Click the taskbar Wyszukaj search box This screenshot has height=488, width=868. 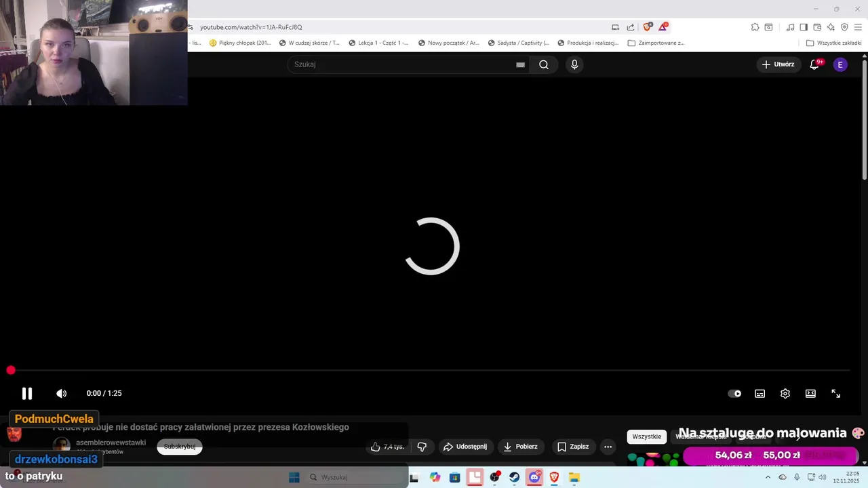[355, 477]
